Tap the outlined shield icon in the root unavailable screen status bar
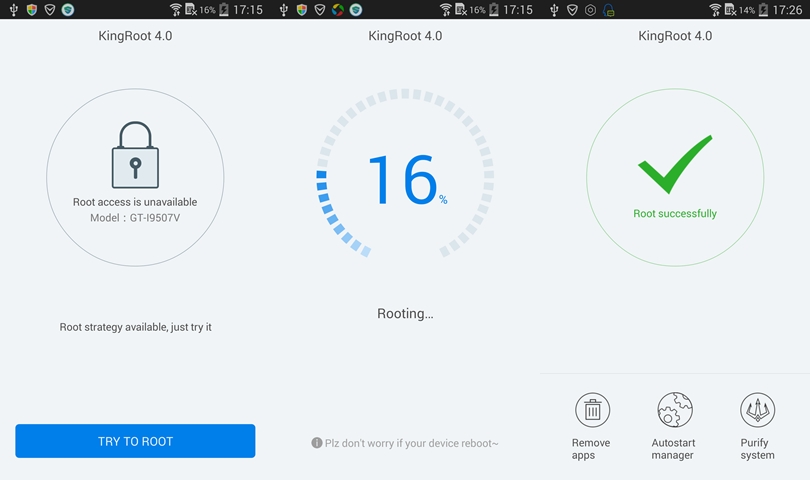This screenshot has width=810, height=480. pos(50,9)
